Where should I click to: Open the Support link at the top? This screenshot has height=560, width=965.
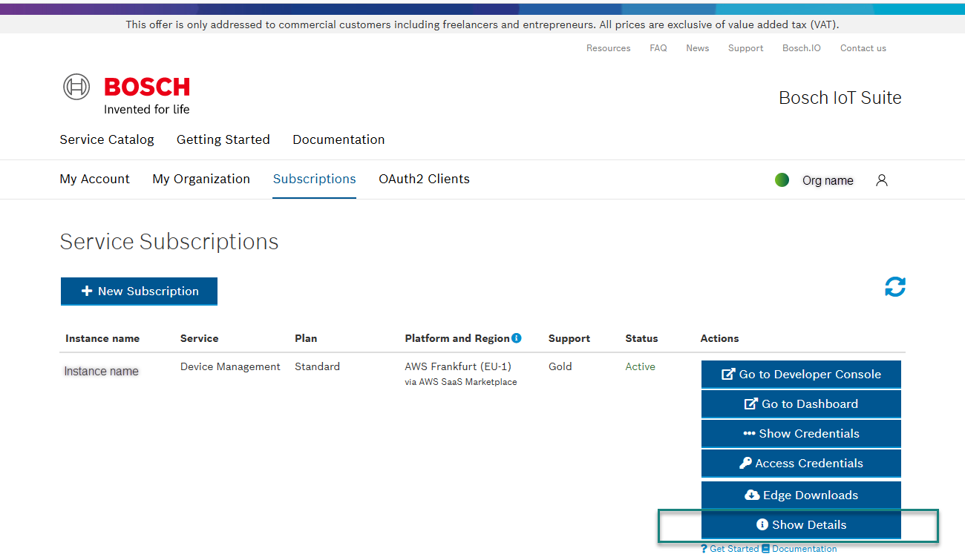745,48
